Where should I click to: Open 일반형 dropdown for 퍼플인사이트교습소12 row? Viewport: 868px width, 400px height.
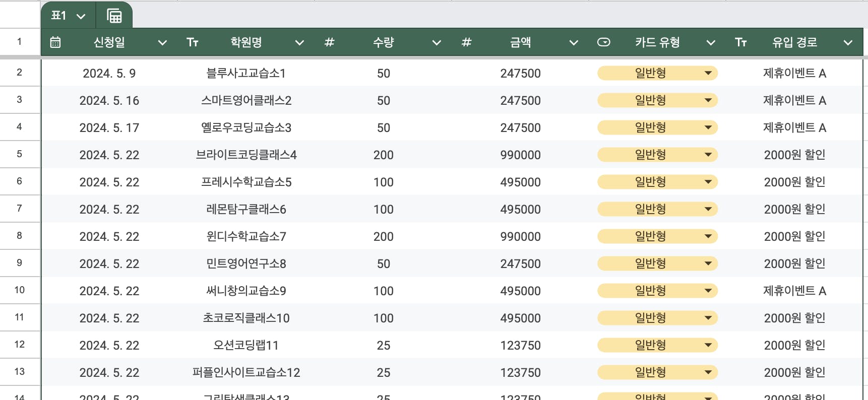(x=708, y=372)
